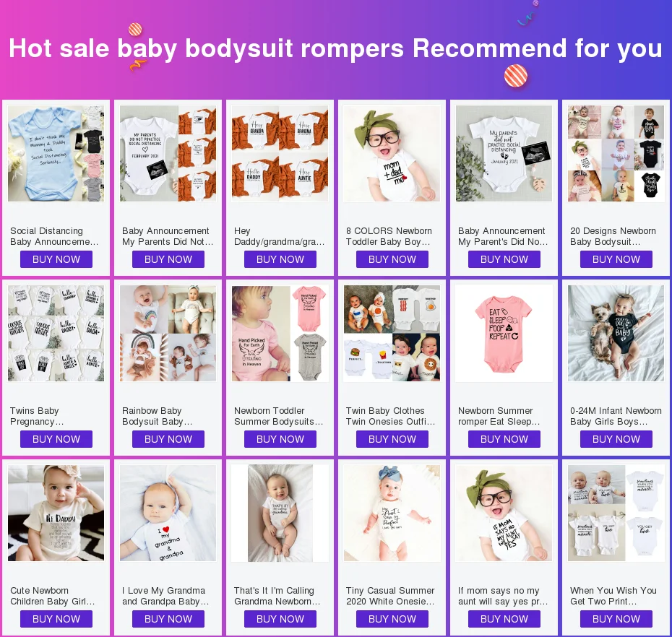
Task: Open the blue Social Distancing bodysuit thumbnail
Action: point(56,153)
